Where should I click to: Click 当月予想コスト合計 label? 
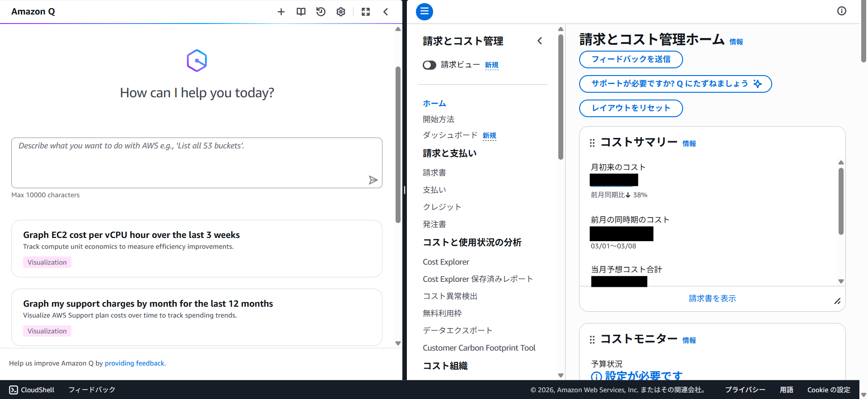[626, 270]
